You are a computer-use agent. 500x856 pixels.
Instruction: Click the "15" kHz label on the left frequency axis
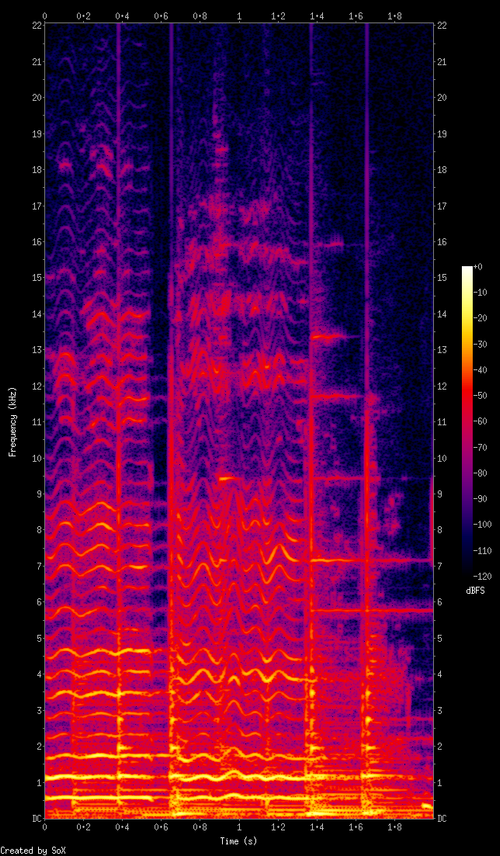tap(35, 278)
